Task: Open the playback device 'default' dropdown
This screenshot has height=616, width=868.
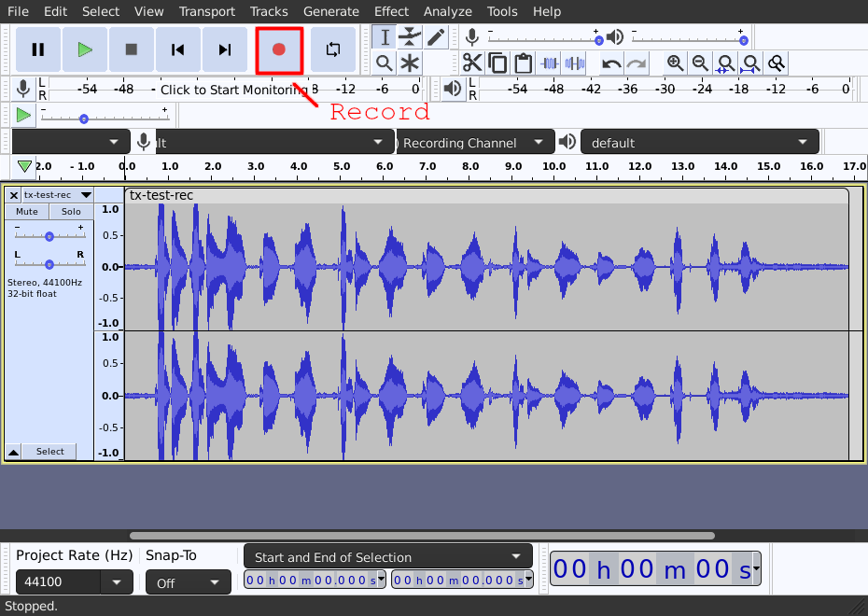Action: pos(700,142)
